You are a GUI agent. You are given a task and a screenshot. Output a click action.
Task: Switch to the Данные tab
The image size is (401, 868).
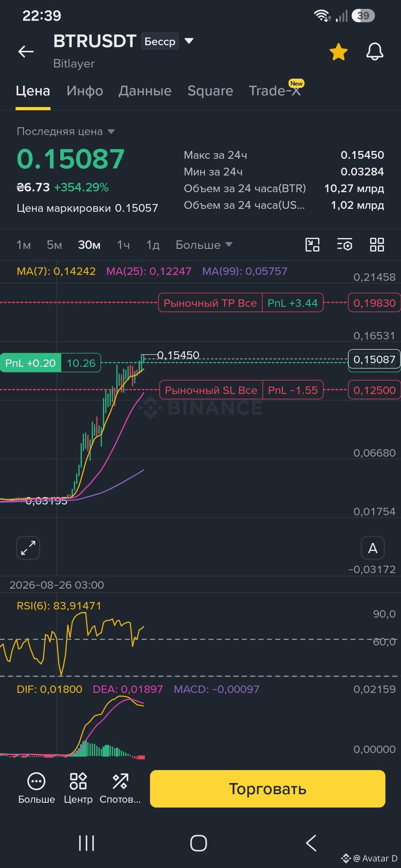click(x=145, y=91)
